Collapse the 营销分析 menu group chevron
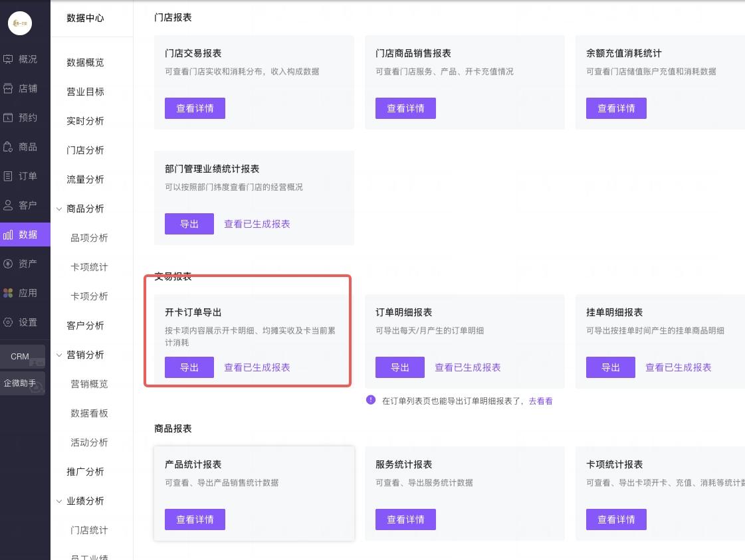 point(59,355)
